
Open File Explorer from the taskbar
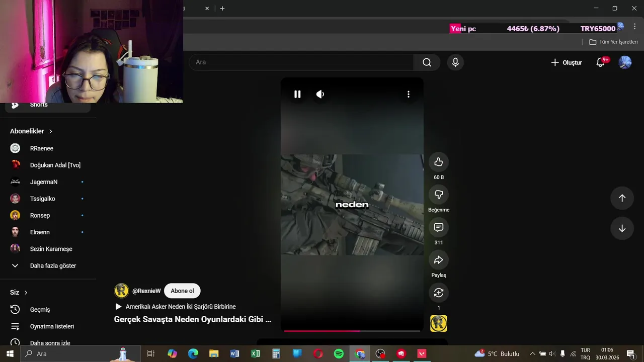(x=214, y=353)
